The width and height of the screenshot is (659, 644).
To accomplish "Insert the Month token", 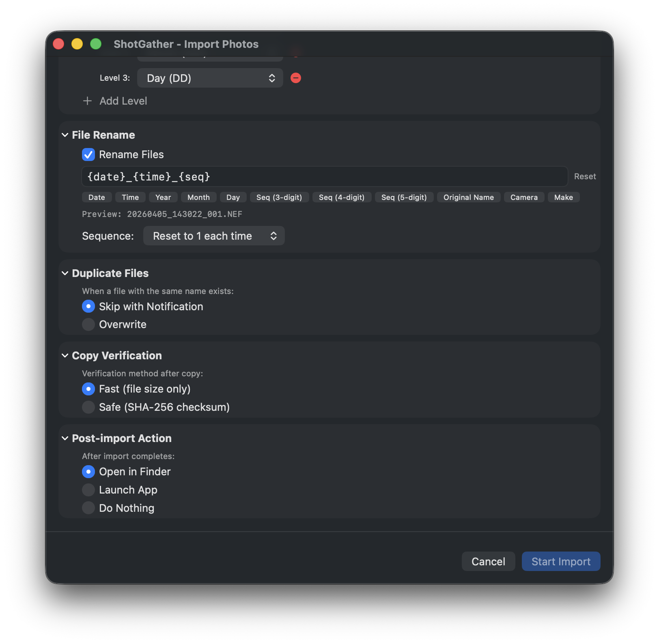I will coord(198,197).
